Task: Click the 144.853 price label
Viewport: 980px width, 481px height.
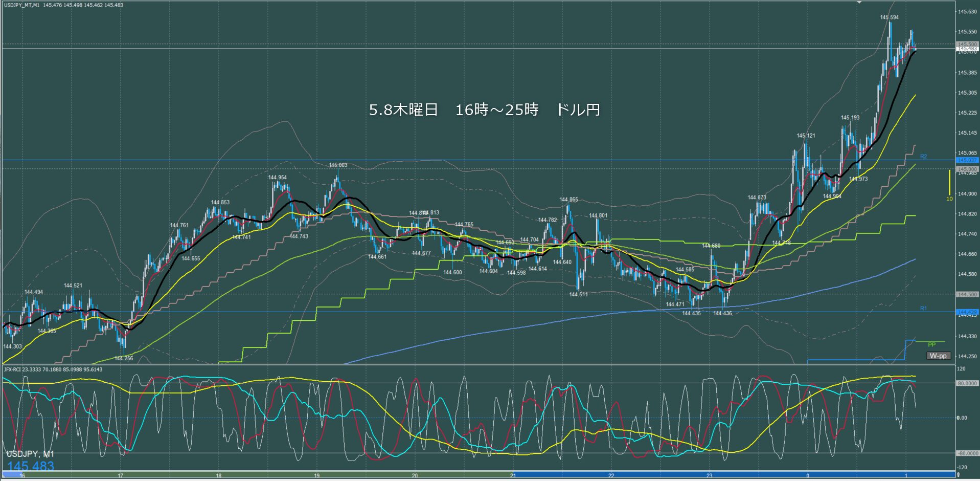Action: [x=220, y=203]
